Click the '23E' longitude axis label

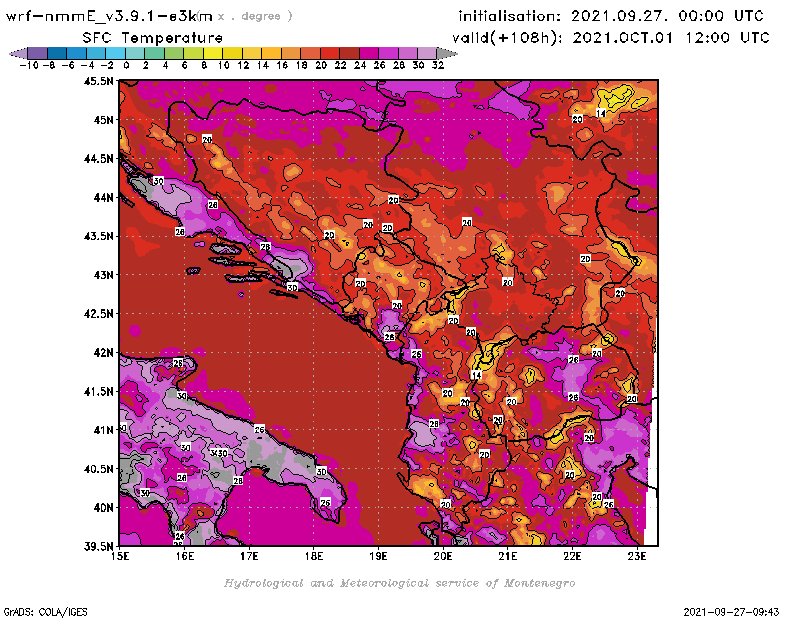[637, 556]
